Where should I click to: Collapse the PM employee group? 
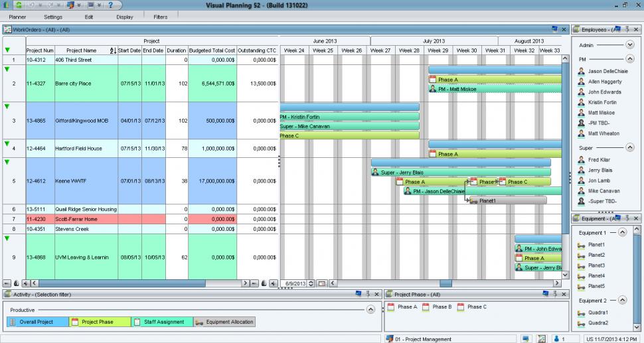coord(630,59)
